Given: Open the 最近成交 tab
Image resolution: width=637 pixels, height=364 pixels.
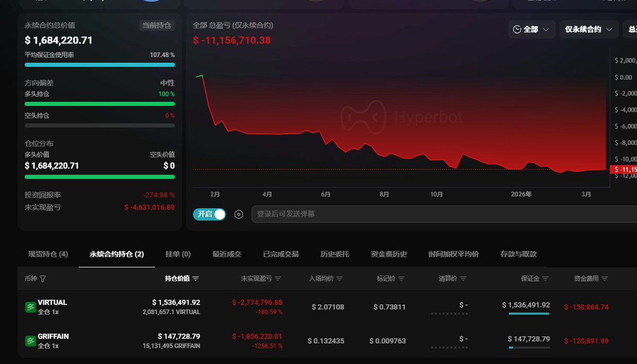Looking at the screenshot, I should (x=227, y=254).
